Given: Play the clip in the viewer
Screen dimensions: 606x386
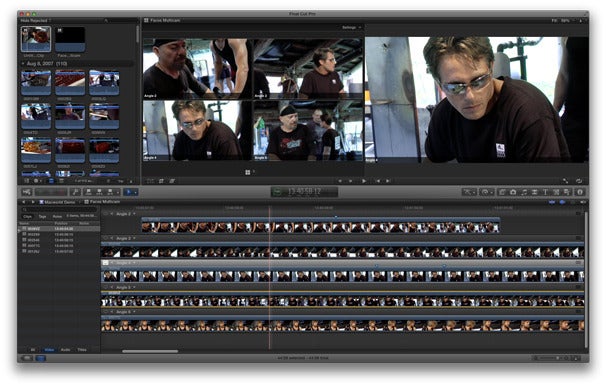Looking at the screenshot, I should point(364,181).
